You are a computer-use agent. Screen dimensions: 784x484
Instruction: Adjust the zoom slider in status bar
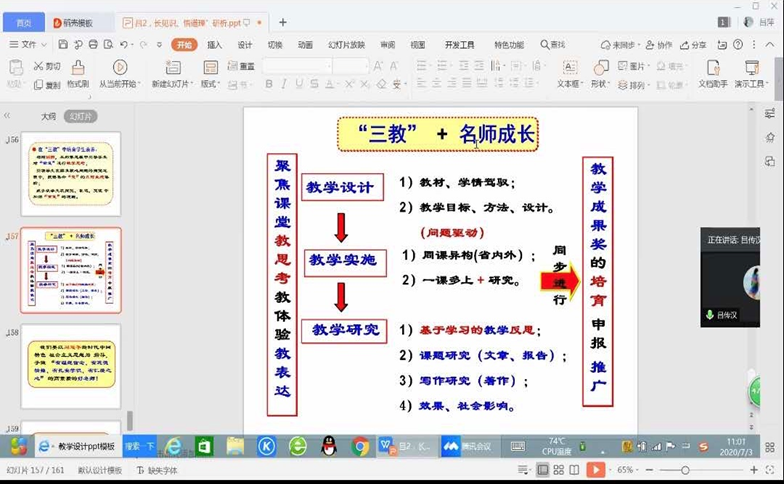[685, 470]
